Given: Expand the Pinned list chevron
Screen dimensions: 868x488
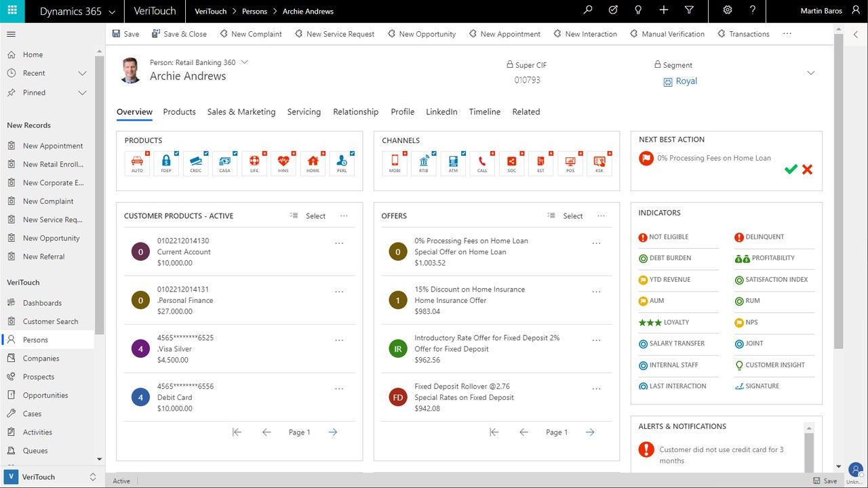Looking at the screenshot, I should [x=83, y=92].
